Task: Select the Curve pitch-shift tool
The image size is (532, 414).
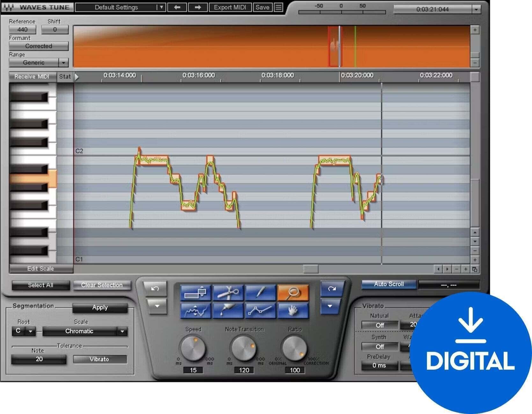Action: [x=196, y=310]
